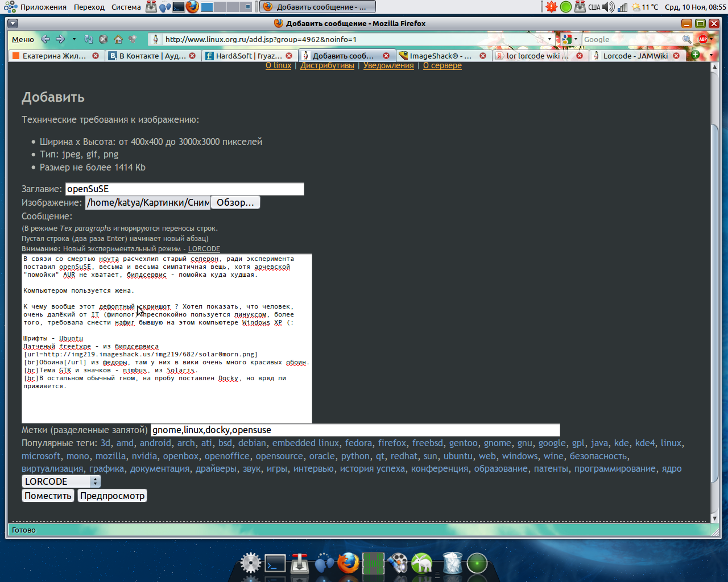Close the 'В Контакте | Ауд...' tab

pos(192,56)
